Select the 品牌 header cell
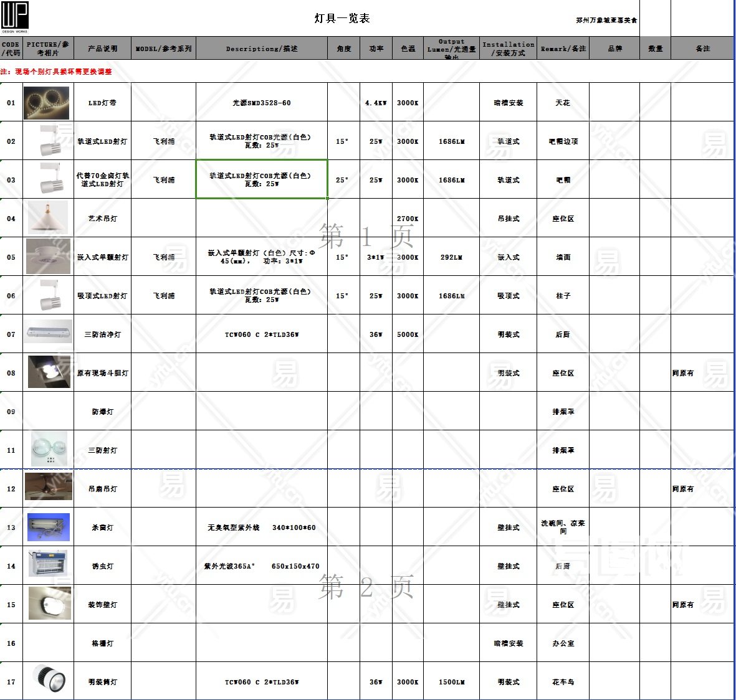 (x=614, y=49)
